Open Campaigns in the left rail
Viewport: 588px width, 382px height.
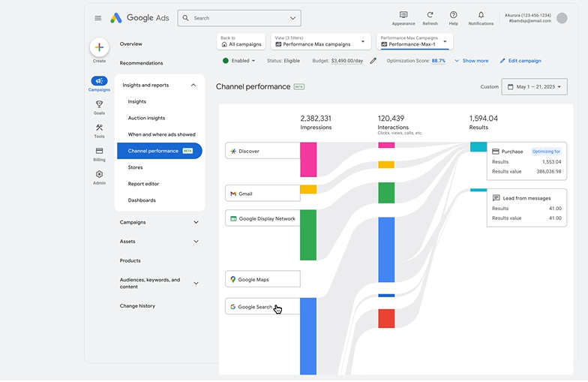coord(99,84)
